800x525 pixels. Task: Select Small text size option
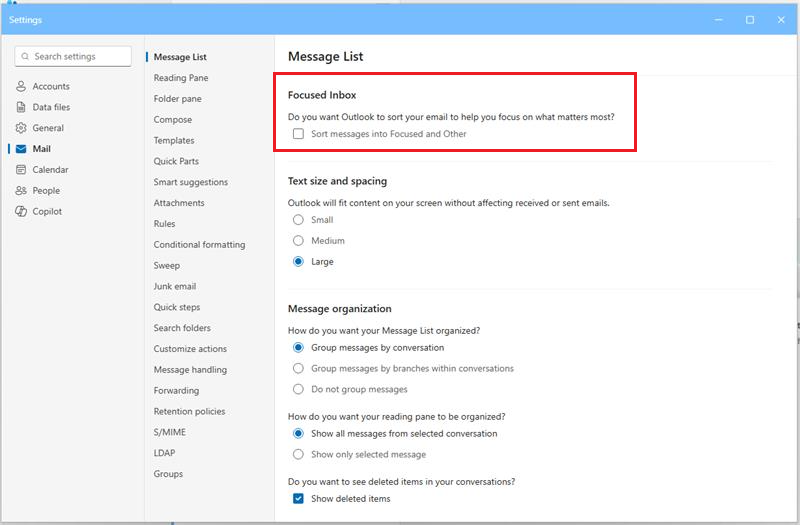click(298, 220)
